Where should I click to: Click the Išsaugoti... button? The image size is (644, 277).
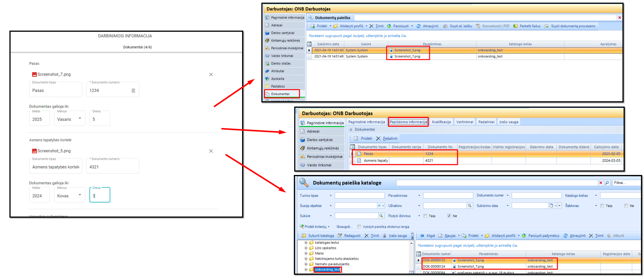344,227
